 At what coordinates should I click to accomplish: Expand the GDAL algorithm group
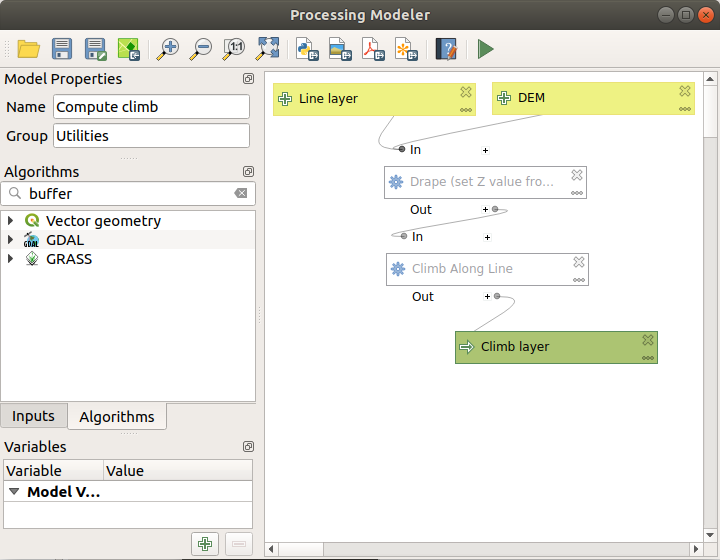[11, 240]
